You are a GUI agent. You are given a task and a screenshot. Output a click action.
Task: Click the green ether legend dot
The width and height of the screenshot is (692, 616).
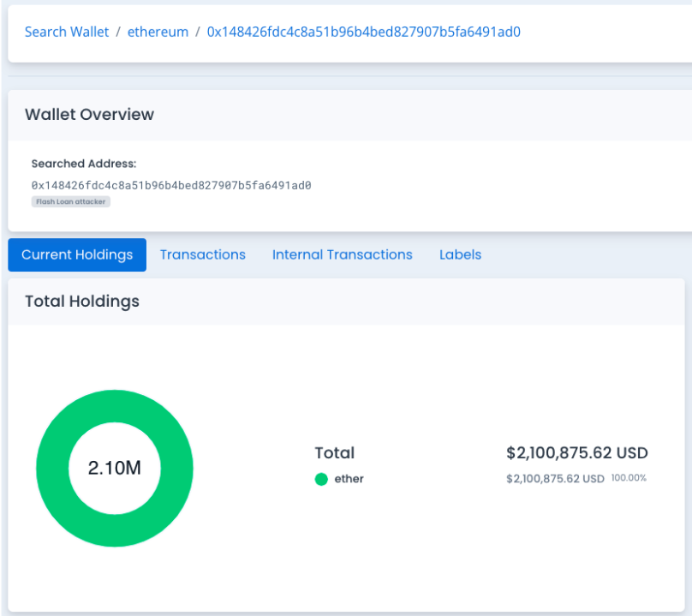click(321, 479)
